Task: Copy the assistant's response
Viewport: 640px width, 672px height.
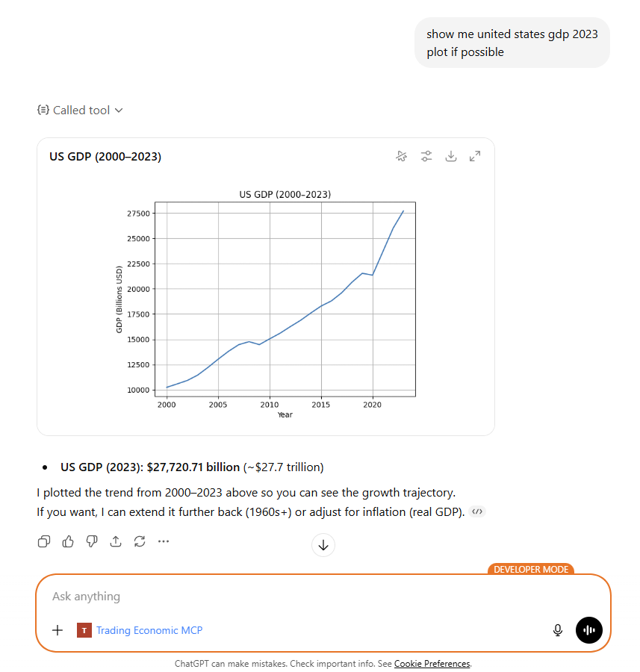Action: point(43,541)
